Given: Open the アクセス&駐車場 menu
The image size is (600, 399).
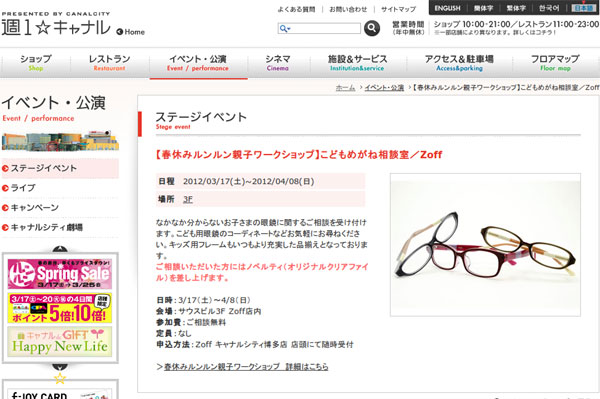Looking at the screenshot, I should (459, 63).
